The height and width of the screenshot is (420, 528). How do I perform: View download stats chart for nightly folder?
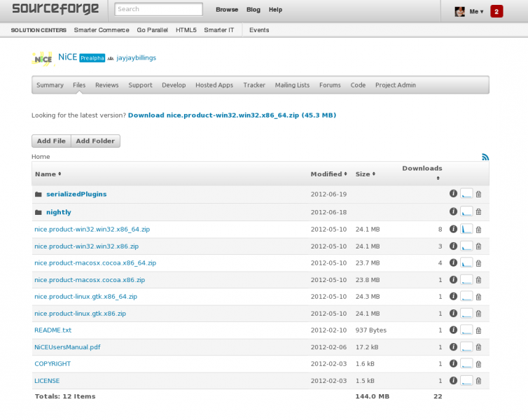point(466,211)
